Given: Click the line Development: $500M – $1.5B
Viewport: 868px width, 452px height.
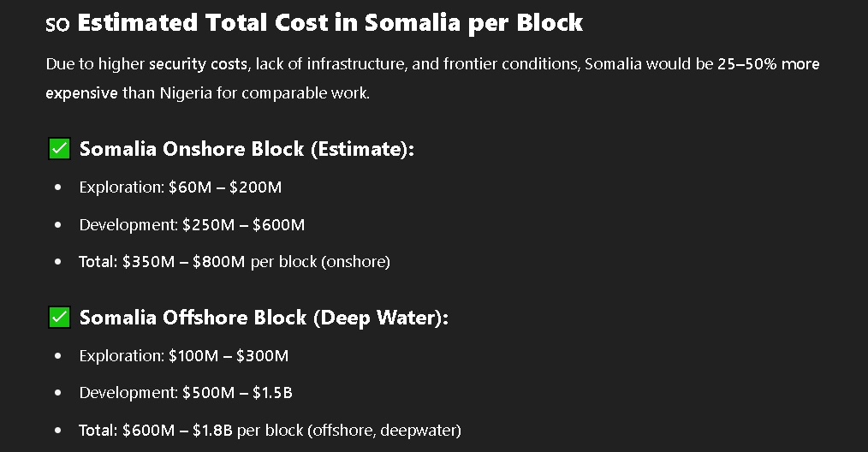Looking at the screenshot, I should (x=186, y=393).
